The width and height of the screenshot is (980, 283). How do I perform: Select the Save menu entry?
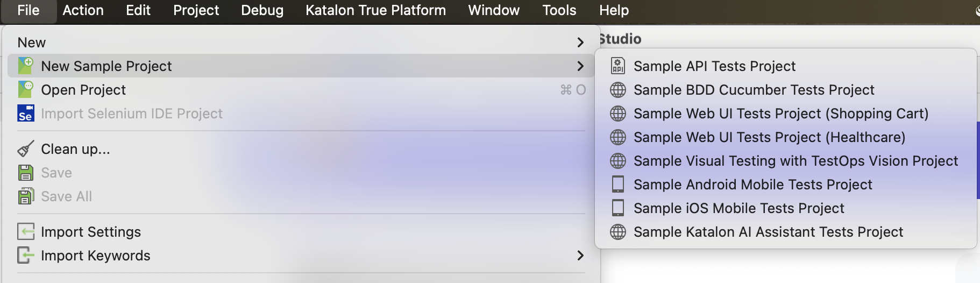(x=301, y=172)
